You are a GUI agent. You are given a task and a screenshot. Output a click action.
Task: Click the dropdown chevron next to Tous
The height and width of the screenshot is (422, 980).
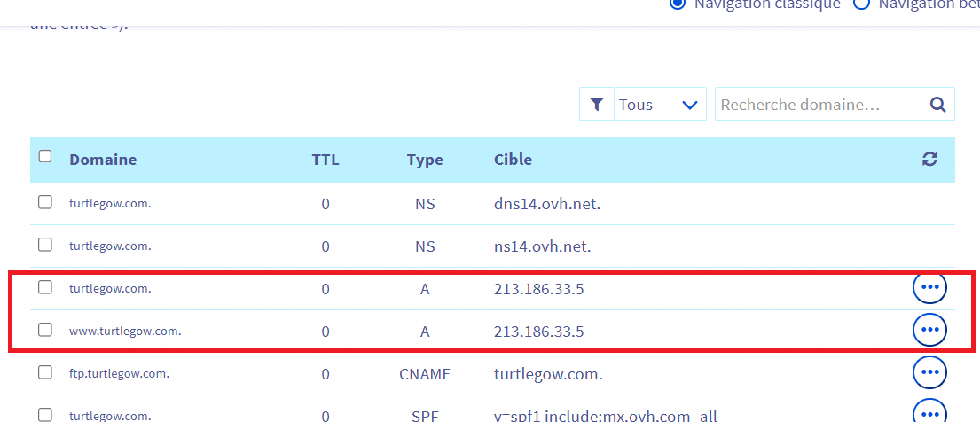(690, 105)
